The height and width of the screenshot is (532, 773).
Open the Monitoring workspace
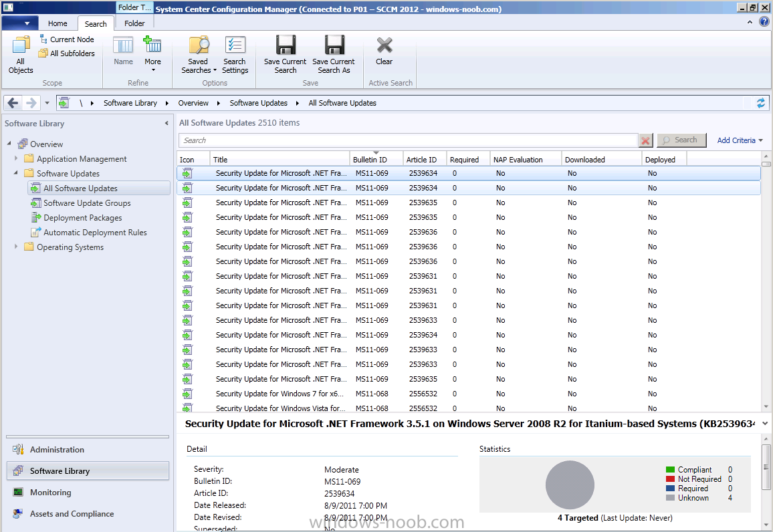(x=88, y=492)
